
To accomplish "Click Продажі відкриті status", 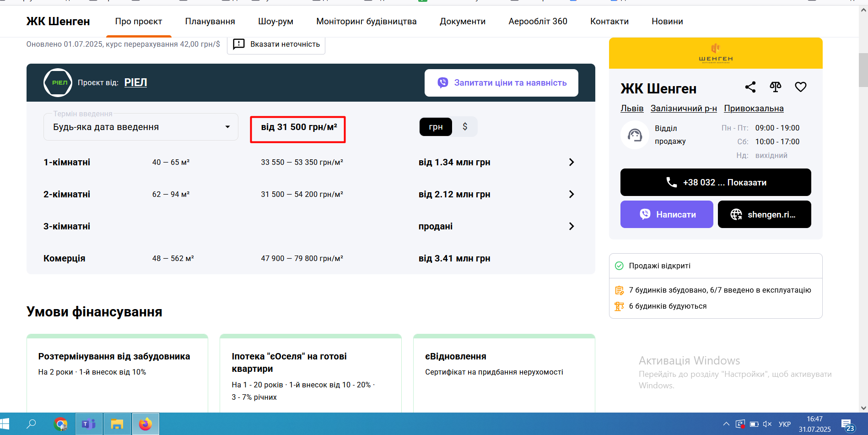I will [659, 266].
